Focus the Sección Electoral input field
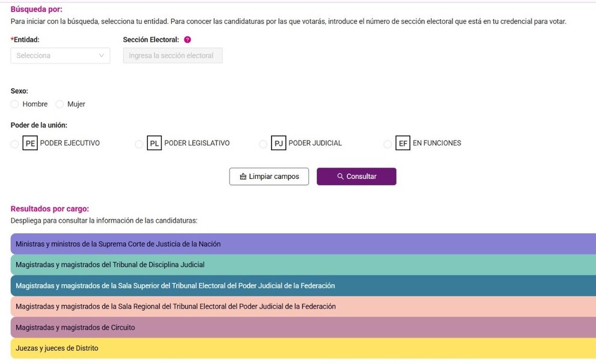Image resolution: width=596 pixels, height=364 pixels. tap(173, 55)
